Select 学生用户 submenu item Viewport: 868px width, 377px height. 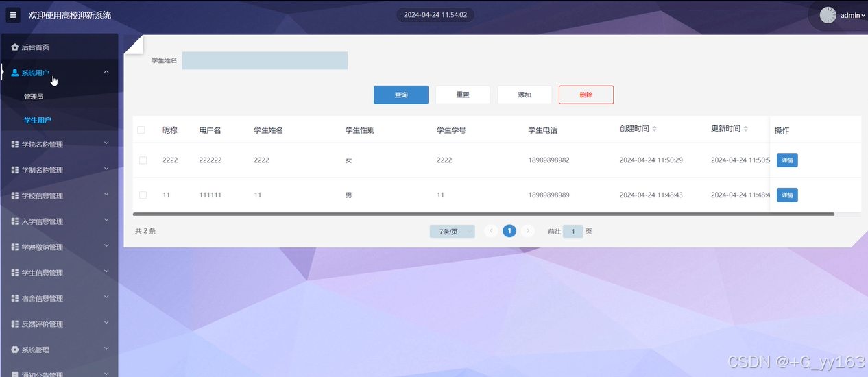click(x=38, y=120)
